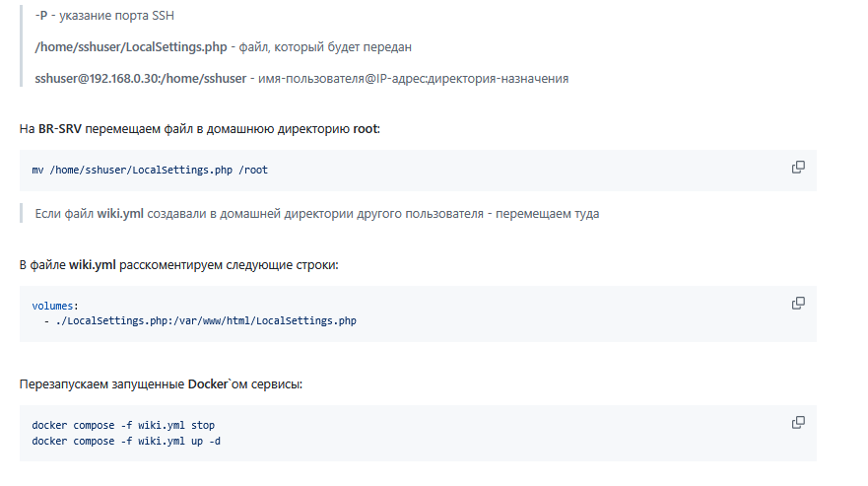Image resolution: width=868 pixels, height=486 pixels.
Task: Copy the mv LocalSettings.php command
Action: 798,167
